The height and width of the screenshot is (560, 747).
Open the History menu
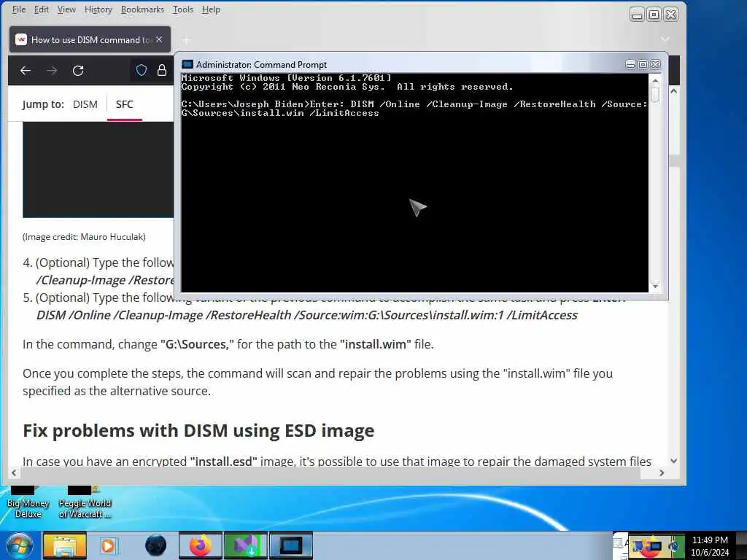(98, 9)
